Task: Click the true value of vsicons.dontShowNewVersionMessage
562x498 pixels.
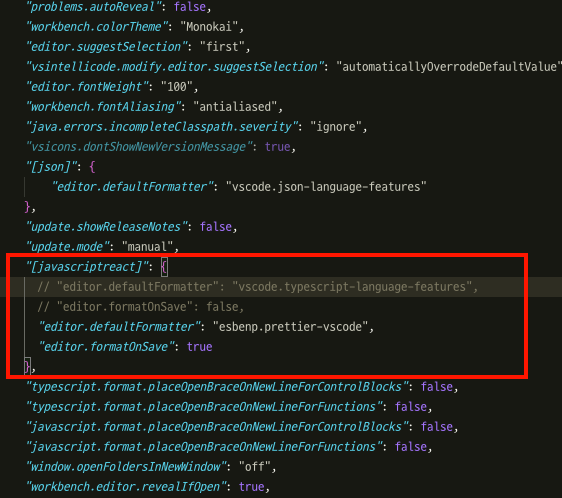Action: click(x=277, y=147)
